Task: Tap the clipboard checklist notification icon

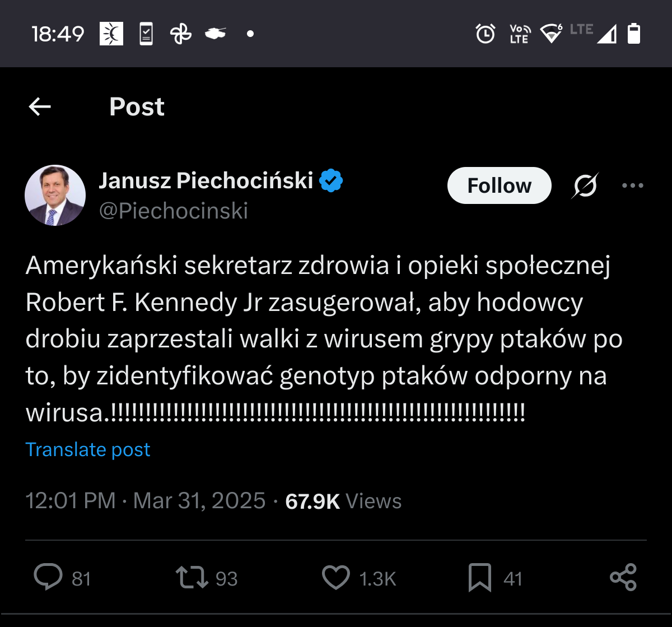Action: pos(146,34)
